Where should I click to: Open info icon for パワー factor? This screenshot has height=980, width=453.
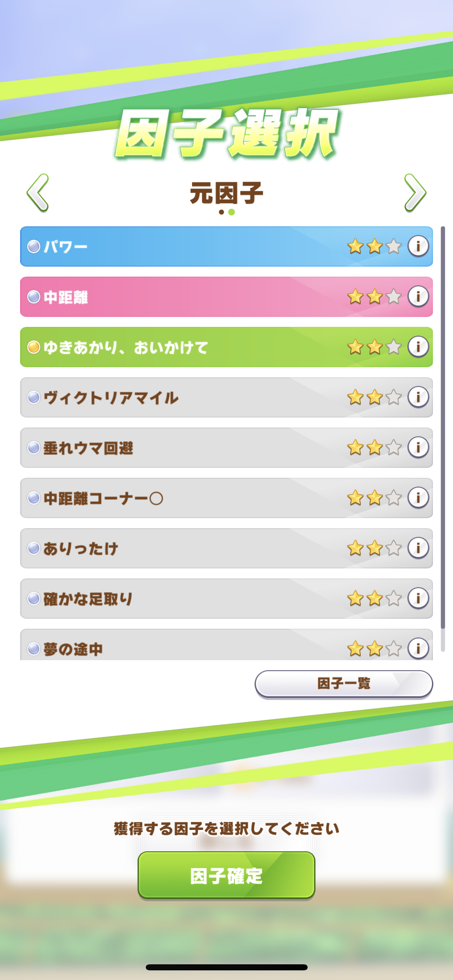(x=418, y=246)
